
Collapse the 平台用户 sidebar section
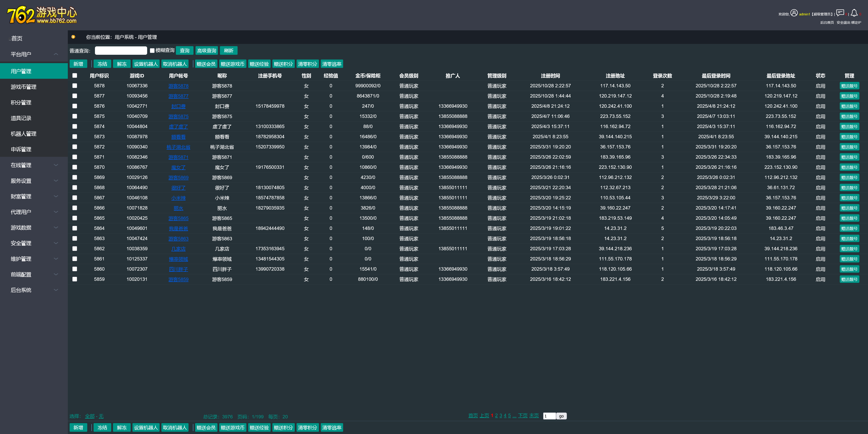pyautogui.click(x=56, y=54)
